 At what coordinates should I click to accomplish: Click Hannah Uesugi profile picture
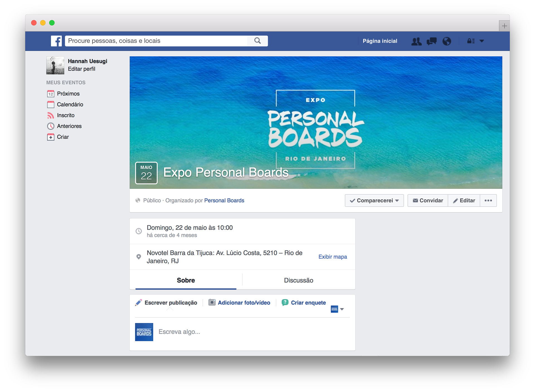coord(55,65)
